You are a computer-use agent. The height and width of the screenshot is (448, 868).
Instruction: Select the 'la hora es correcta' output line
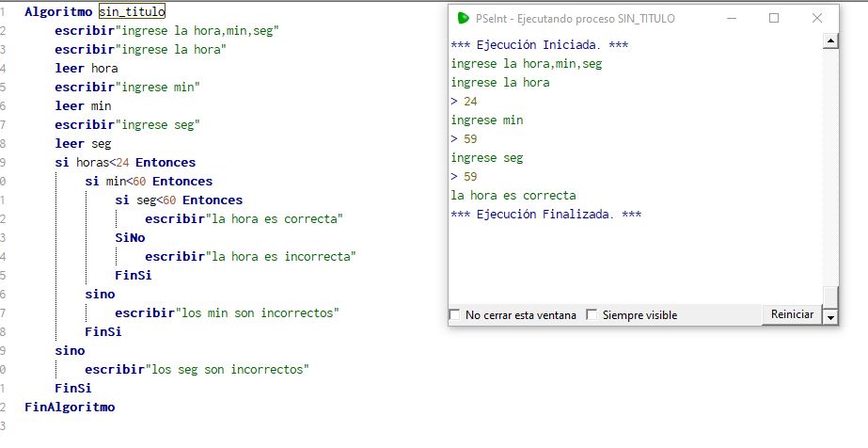pyautogui.click(x=513, y=196)
